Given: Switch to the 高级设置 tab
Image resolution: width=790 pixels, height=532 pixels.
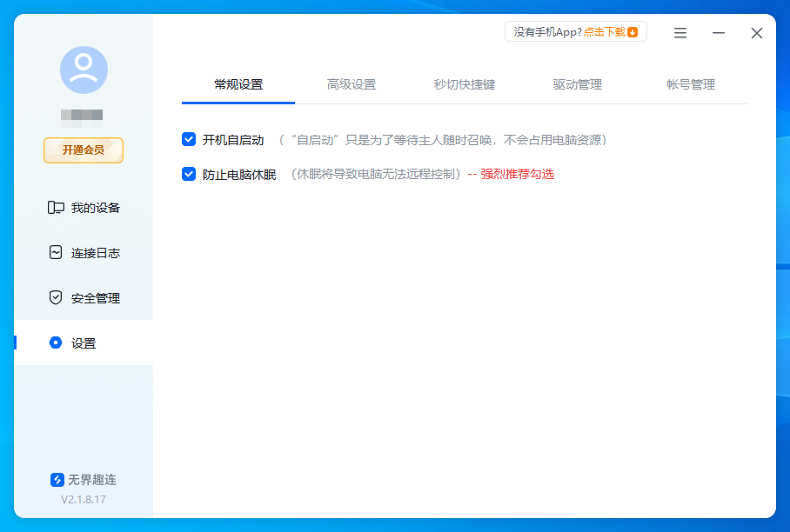Looking at the screenshot, I should (x=351, y=84).
